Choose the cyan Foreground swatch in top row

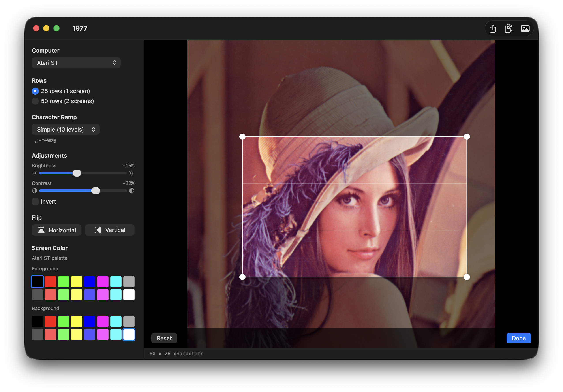pyautogui.click(x=116, y=282)
